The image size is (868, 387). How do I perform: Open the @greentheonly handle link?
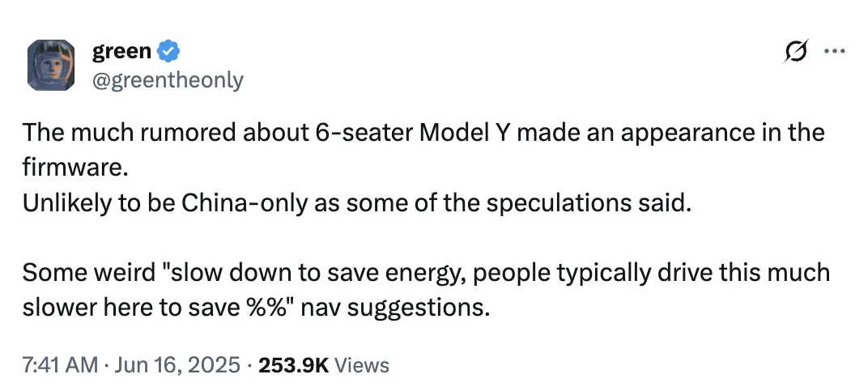pyautogui.click(x=167, y=80)
